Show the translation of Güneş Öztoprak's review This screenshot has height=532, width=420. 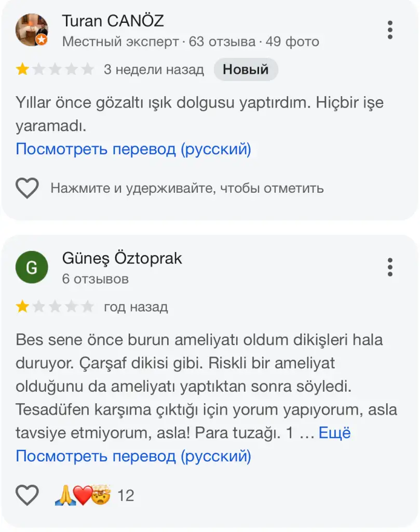pos(133,456)
